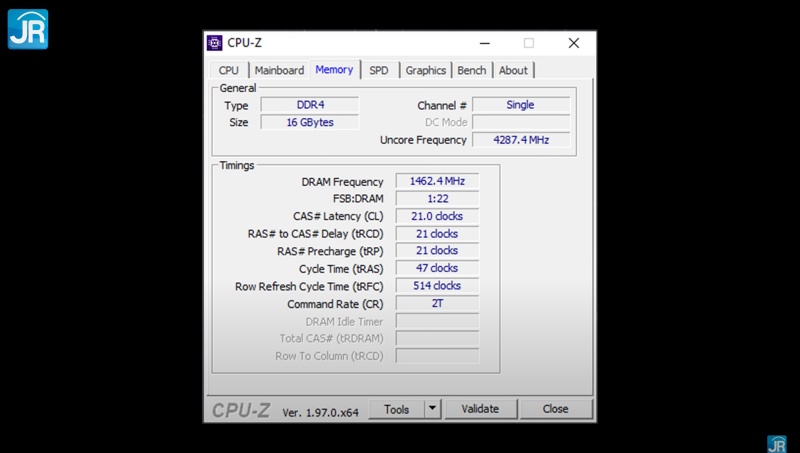Click the tRFC value 514 clocks
The width and height of the screenshot is (800, 453).
pos(437,286)
